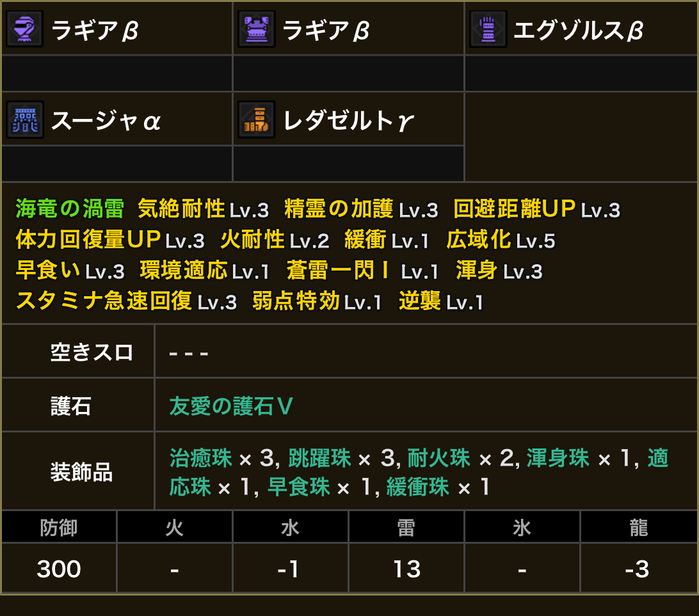This screenshot has width=699, height=616.
Task: Click the スージャα armor name
Action: pyautogui.click(x=106, y=120)
